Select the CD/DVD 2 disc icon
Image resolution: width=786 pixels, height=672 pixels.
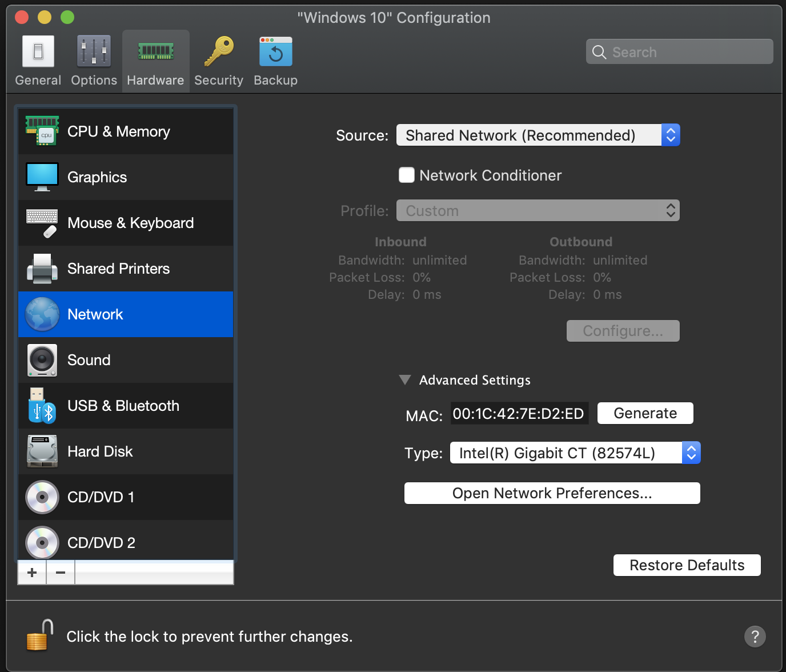pos(42,543)
